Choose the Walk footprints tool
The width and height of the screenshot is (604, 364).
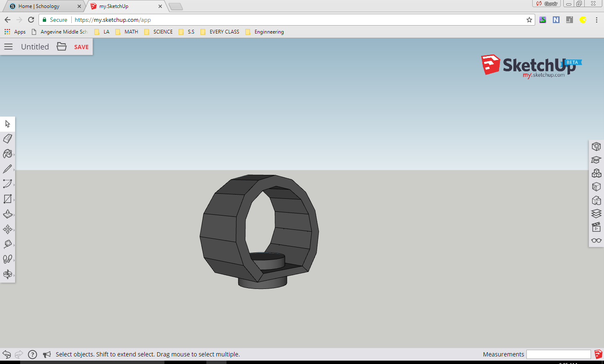click(8, 259)
